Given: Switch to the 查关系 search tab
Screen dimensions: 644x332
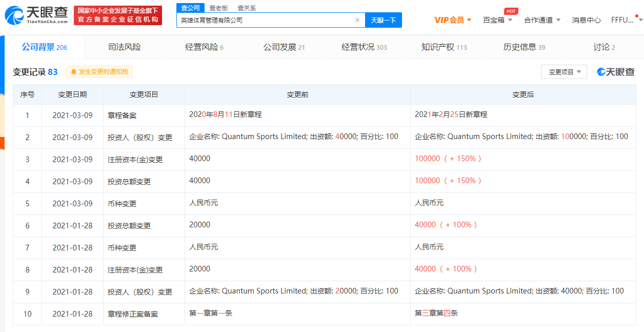Looking at the screenshot, I should click(x=247, y=8).
